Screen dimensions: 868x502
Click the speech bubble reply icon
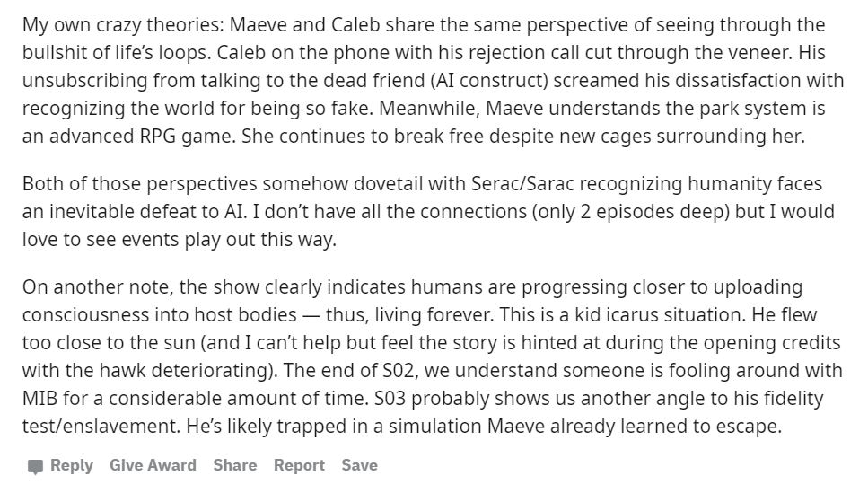35,467
